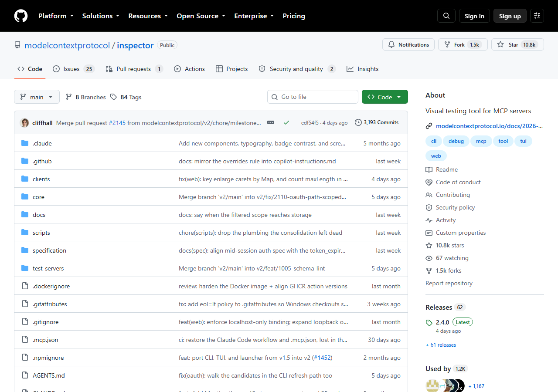Click the .claude folder icon
This screenshot has height=392, width=558.
(25, 143)
